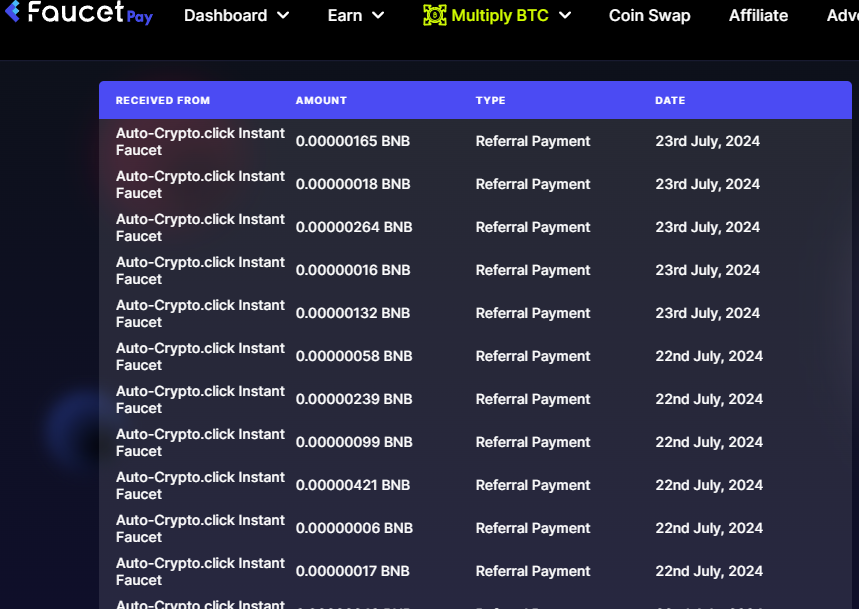Select the 0.00000165 BNB amount

coord(353,141)
